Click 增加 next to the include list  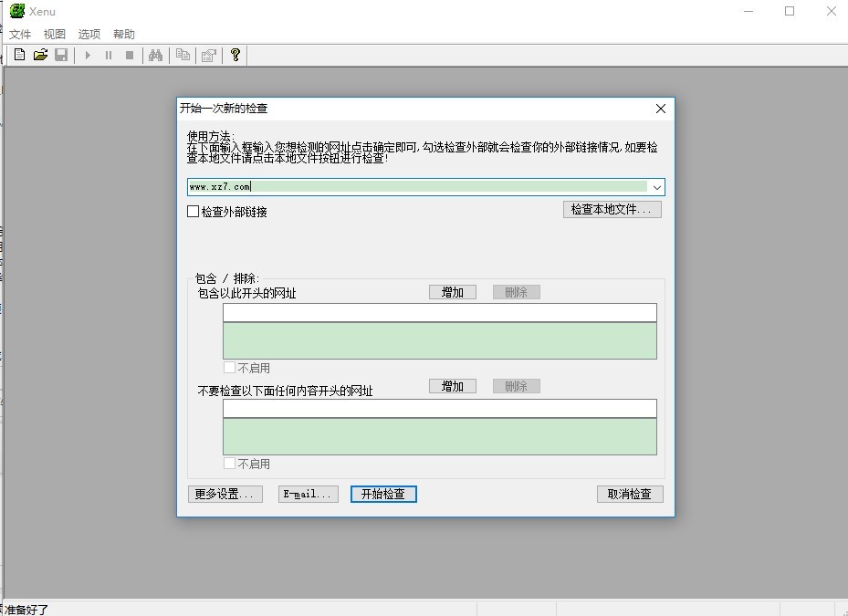[x=452, y=291]
